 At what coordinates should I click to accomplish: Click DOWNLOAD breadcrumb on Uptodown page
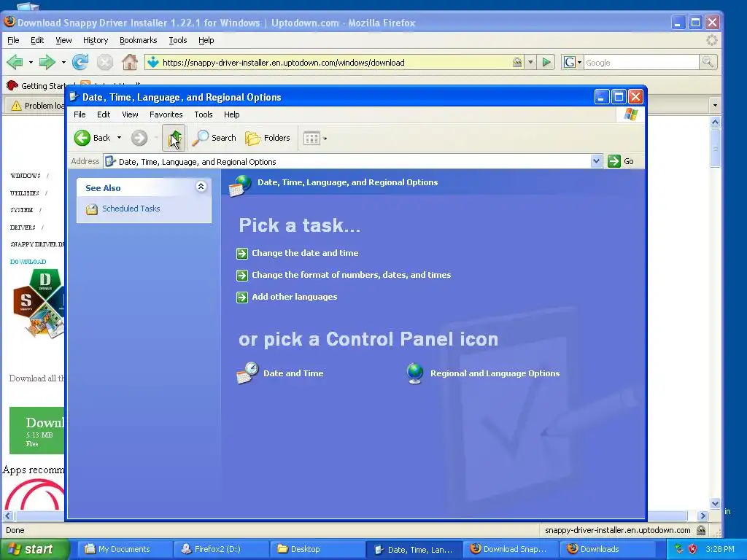coord(28,262)
